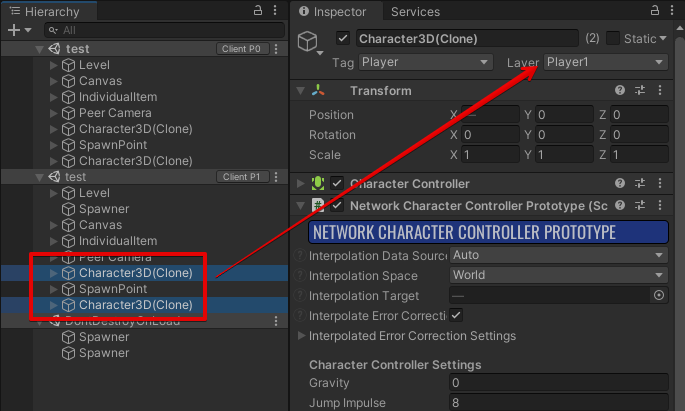
Task: Toggle Character Controller enabled checkbox
Action: 337,183
